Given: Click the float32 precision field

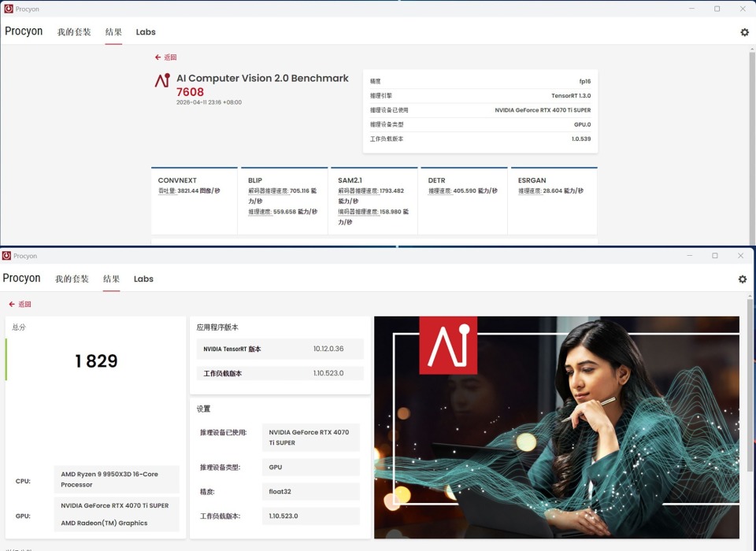Looking at the screenshot, I should pyautogui.click(x=311, y=491).
